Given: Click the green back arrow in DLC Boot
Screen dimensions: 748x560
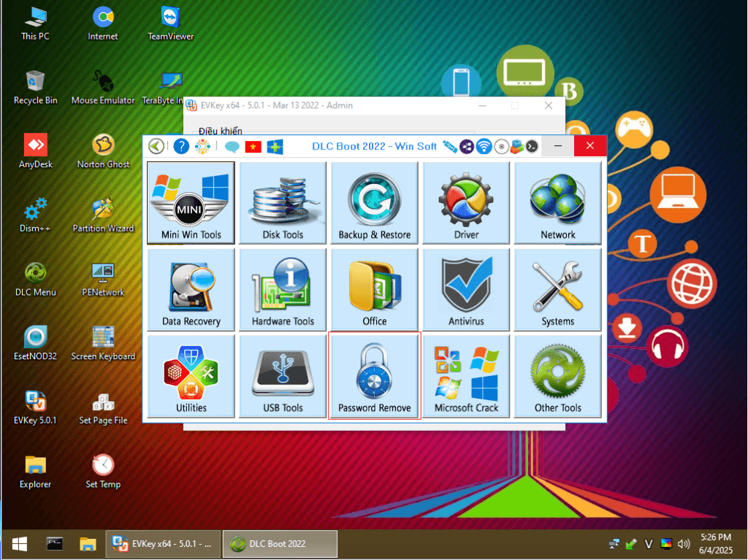Looking at the screenshot, I should [x=156, y=146].
